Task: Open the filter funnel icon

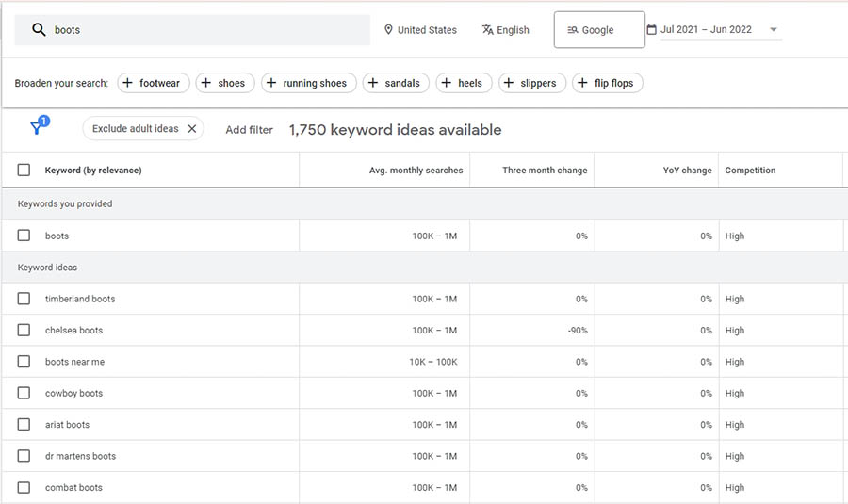Action: [x=37, y=128]
